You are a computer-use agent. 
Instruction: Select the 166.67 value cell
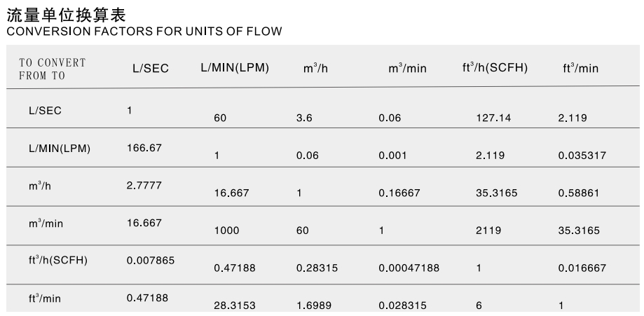point(144,148)
